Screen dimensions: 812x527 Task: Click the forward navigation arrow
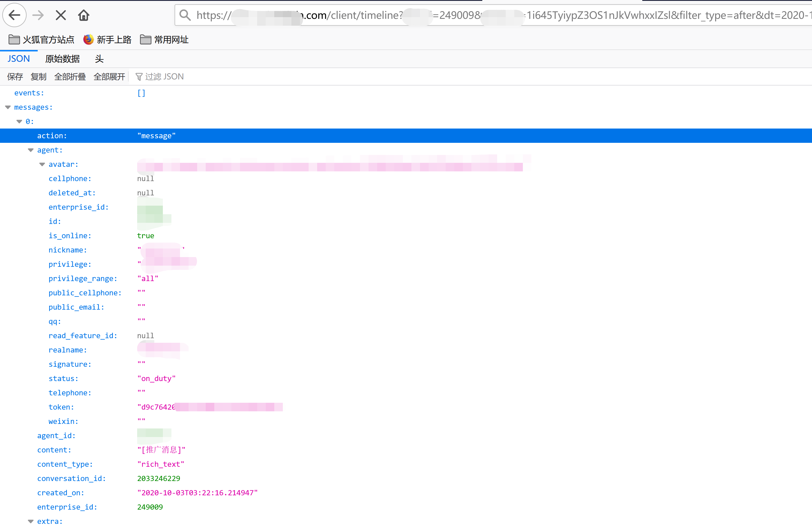pos(38,15)
